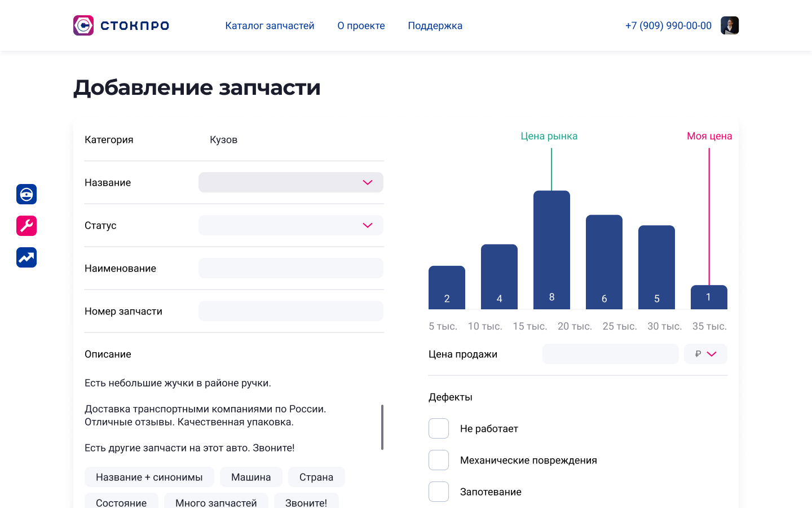Click the description scrollbar thumb
This screenshot has width=812, height=508.
tap(382, 427)
